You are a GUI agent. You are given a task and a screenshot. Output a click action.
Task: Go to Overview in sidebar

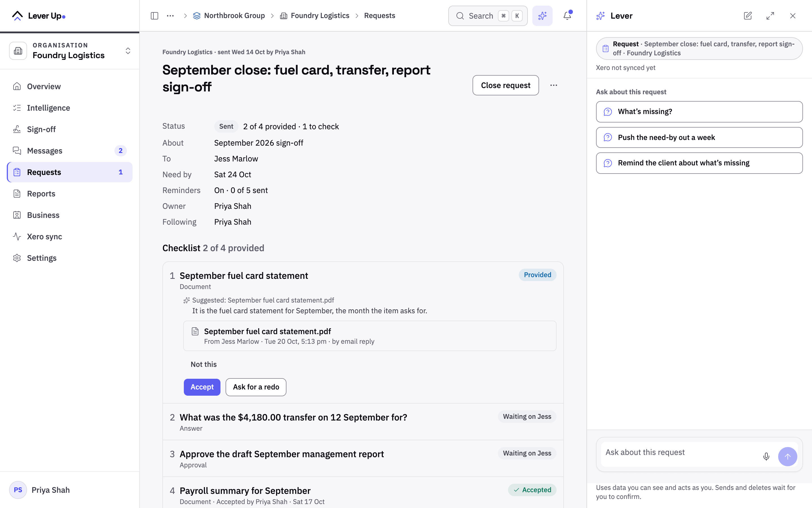tap(70, 86)
